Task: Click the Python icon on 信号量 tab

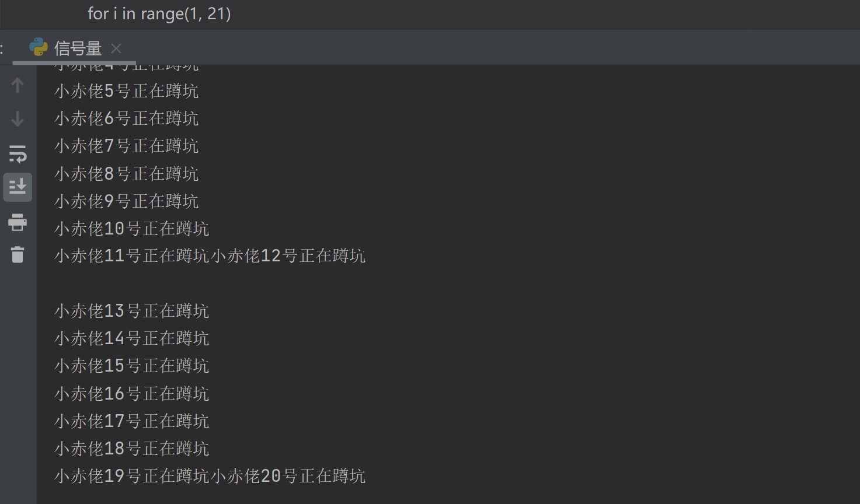Action: pyautogui.click(x=39, y=48)
